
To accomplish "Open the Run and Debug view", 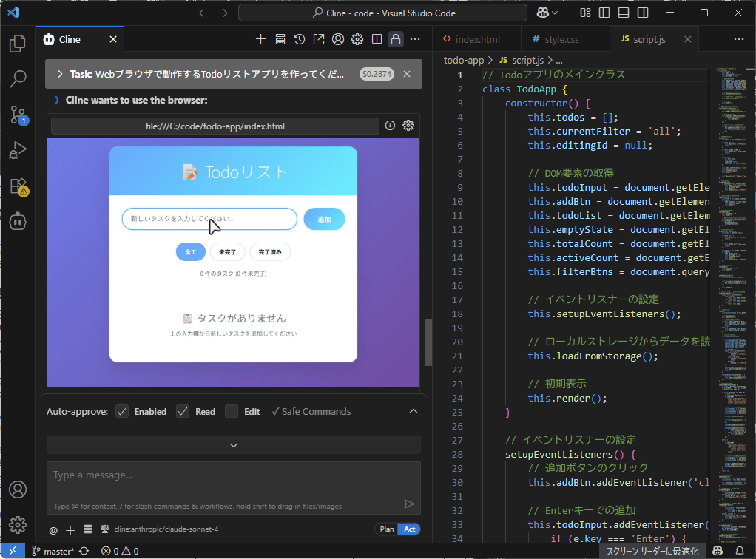I will 18,150.
